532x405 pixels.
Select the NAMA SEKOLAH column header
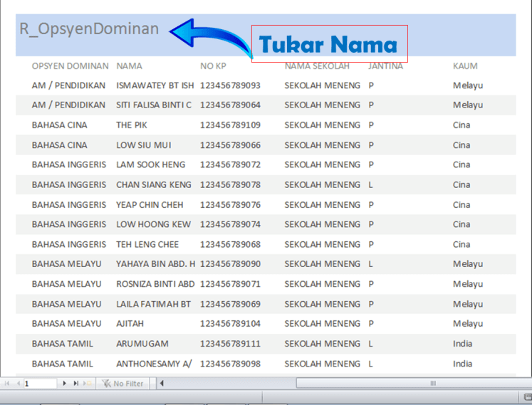(x=317, y=66)
